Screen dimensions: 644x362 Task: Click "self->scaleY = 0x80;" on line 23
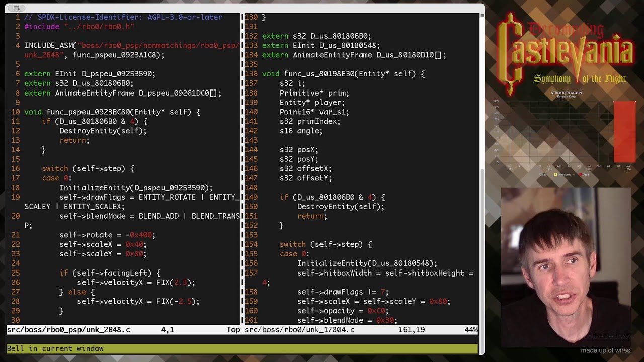103,254
